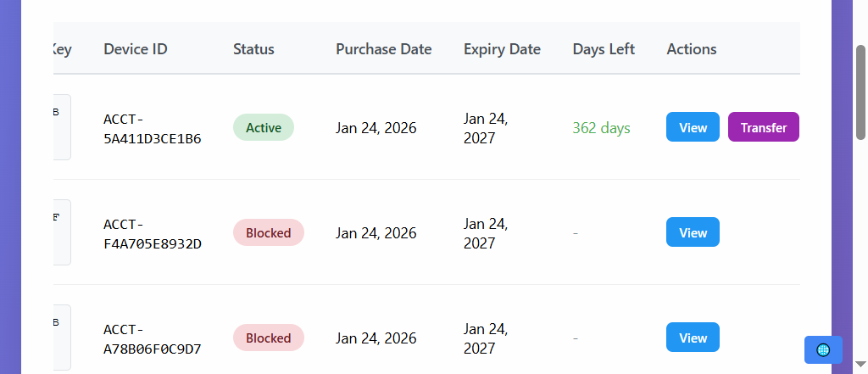Viewport: 868px width, 374px height.
Task: Click device ID ACCT-5A411D3CE1B6 text
Action: click(152, 128)
